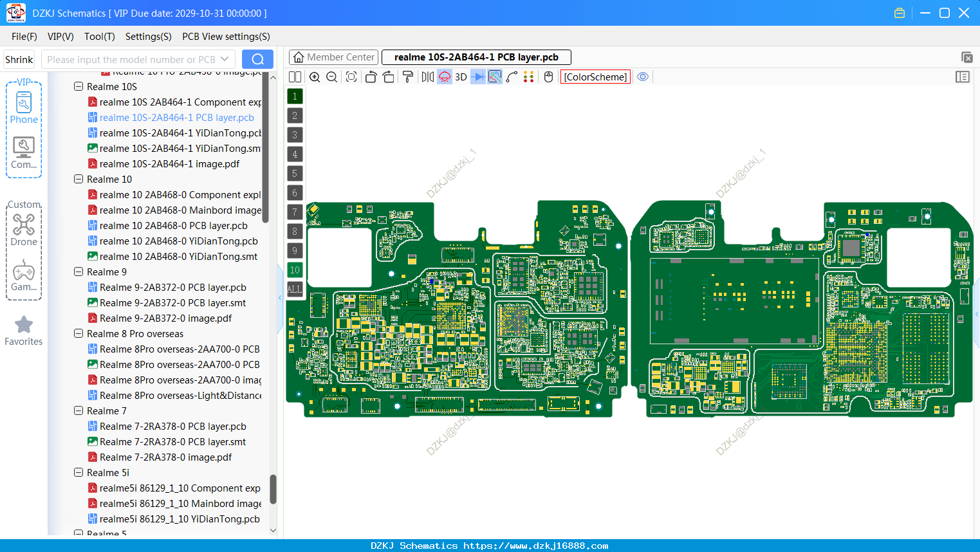This screenshot has width=980, height=552.
Task: Fit the PCB board to the view
Action: (x=351, y=77)
